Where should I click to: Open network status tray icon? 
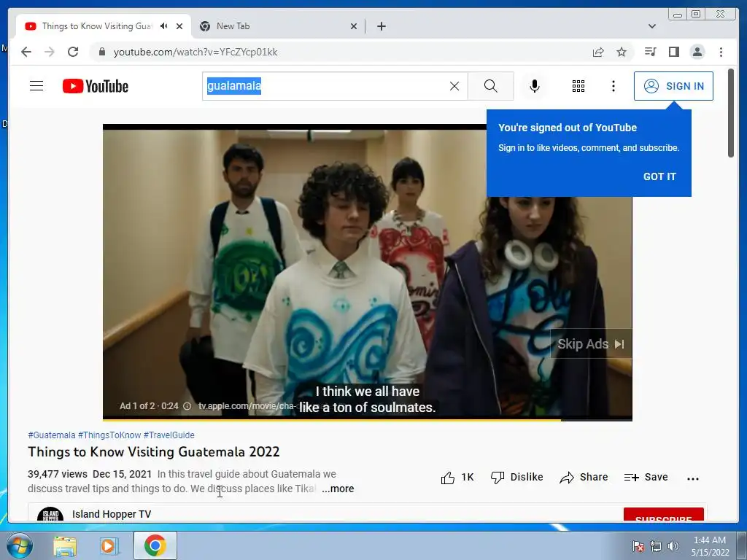[x=656, y=546]
